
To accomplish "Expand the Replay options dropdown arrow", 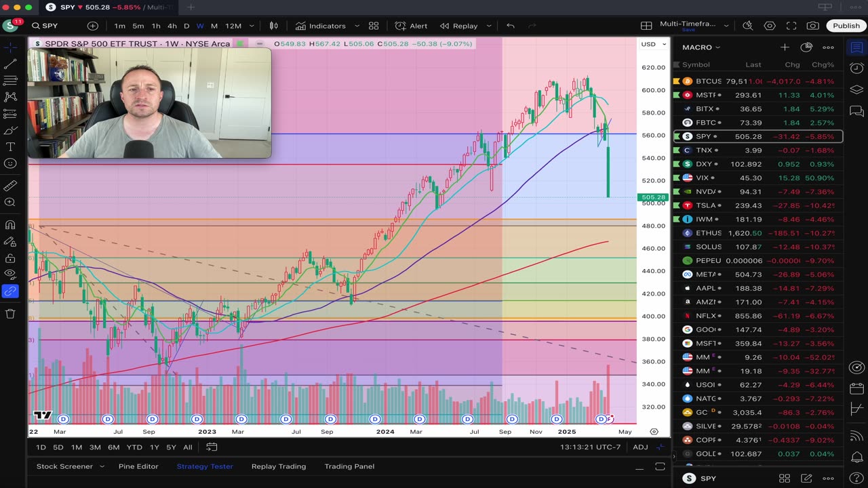I will click(x=488, y=26).
